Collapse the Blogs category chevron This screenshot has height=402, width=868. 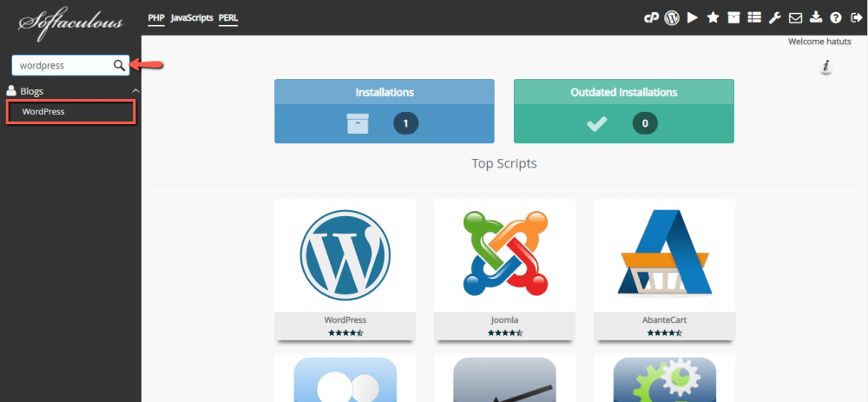point(135,91)
